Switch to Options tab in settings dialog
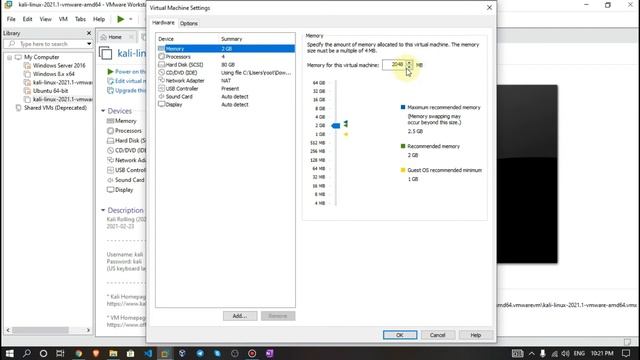 189,23
